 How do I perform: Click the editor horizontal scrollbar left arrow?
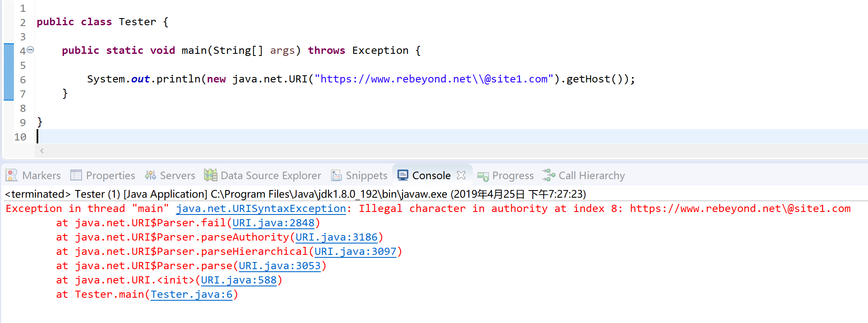(x=42, y=151)
